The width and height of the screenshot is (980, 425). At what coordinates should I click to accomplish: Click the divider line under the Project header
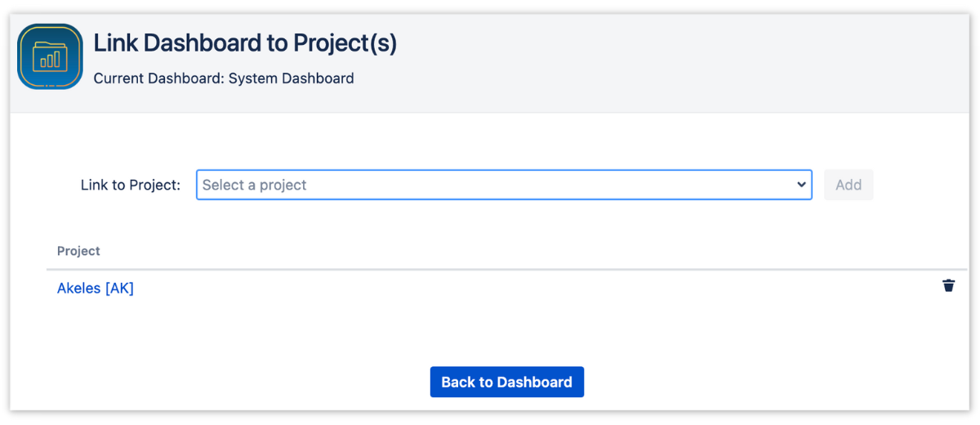(506, 269)
